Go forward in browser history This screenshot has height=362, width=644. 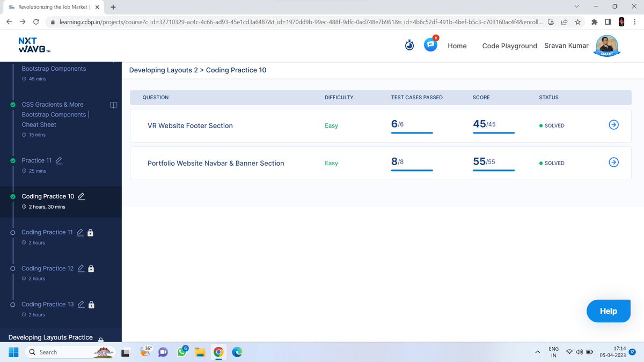(x=23, y=22)
